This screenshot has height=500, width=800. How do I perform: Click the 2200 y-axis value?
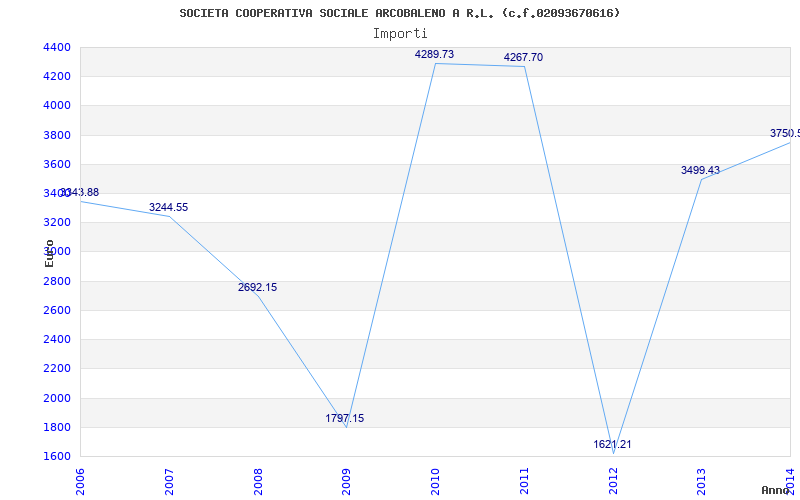click(57, 368)
